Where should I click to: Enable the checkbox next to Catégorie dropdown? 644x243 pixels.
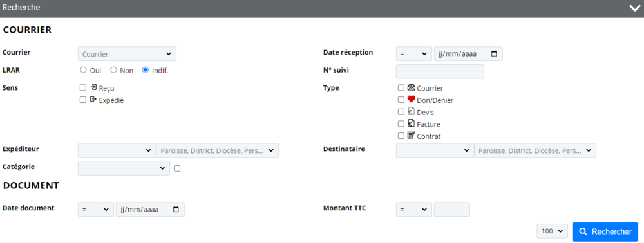177,168
